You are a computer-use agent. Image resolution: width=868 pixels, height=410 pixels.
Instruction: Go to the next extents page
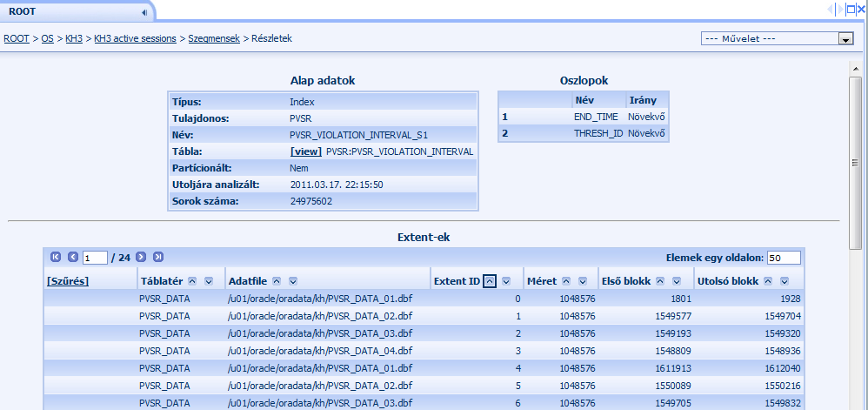point(143,258)
